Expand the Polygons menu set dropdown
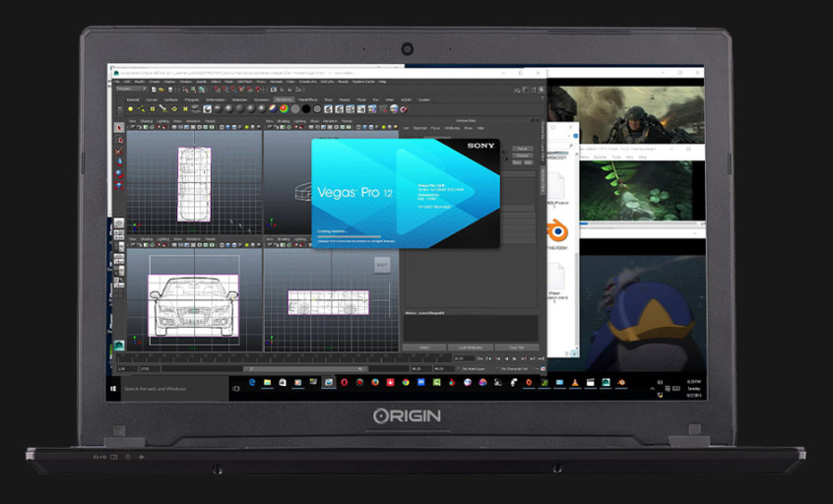The width and height of the screenshot is (833, 504). (x=131, y=89)
